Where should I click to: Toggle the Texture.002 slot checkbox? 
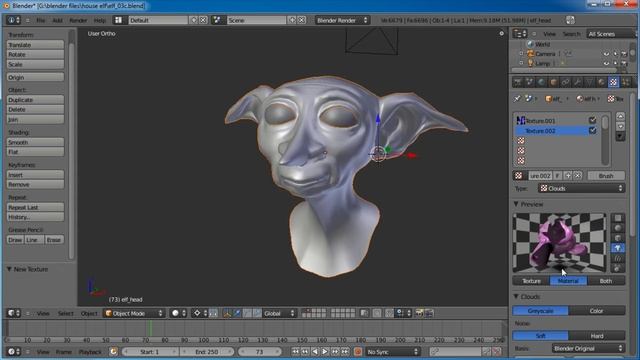point(592,131)
